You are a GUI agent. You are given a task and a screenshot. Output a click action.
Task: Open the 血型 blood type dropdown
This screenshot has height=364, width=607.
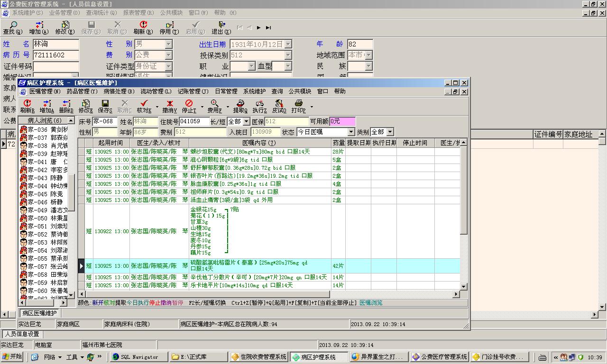click(x=288, y=66)
